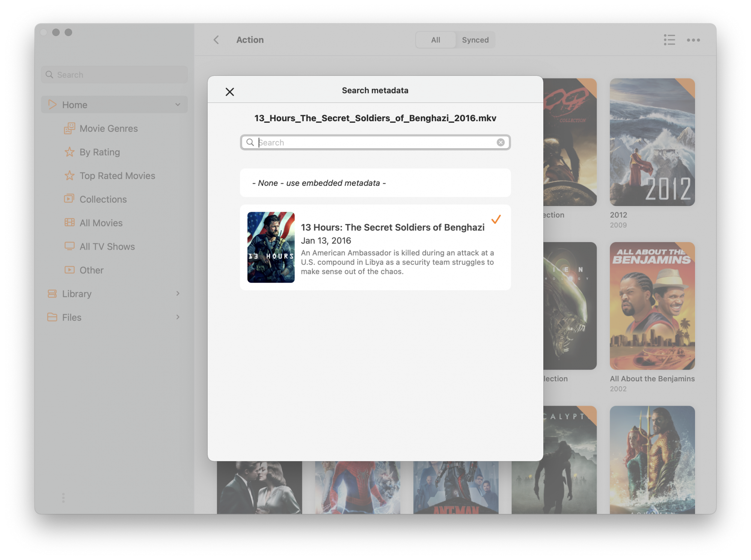Collapse the Home section chevron

click(178, 105)
